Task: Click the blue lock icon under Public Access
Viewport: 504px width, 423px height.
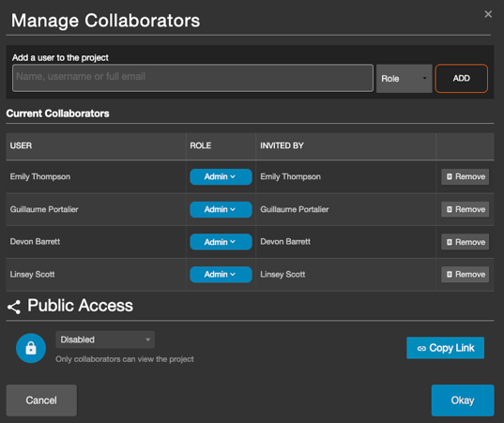Action: coord(31,348)
